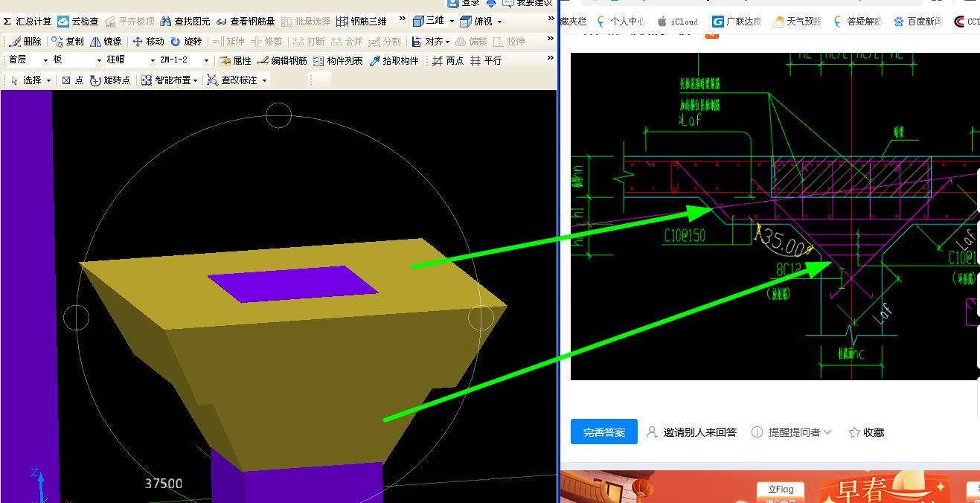This screenshot has width=980, height=503.
Task: Click the left rotation handle circle
Action: click(76, 318)
